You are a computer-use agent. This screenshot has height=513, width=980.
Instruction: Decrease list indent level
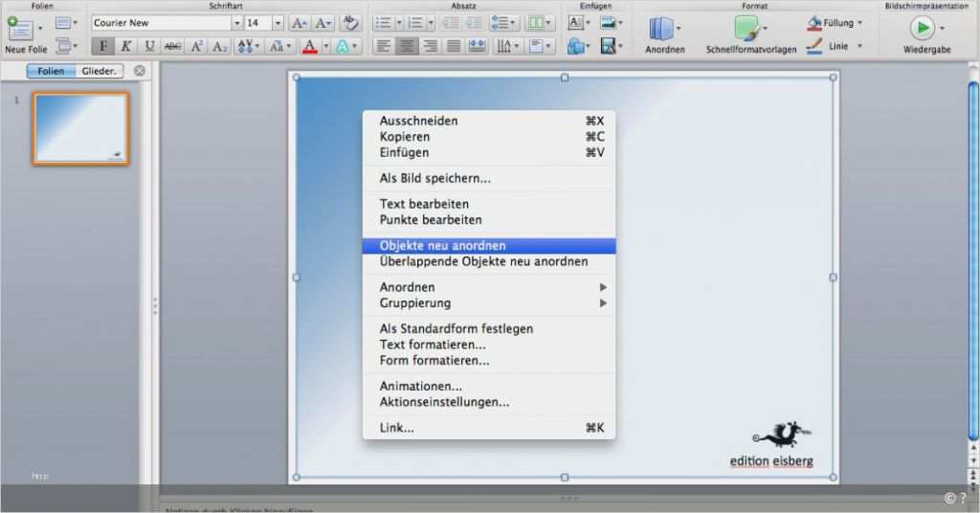coord(451,23)
